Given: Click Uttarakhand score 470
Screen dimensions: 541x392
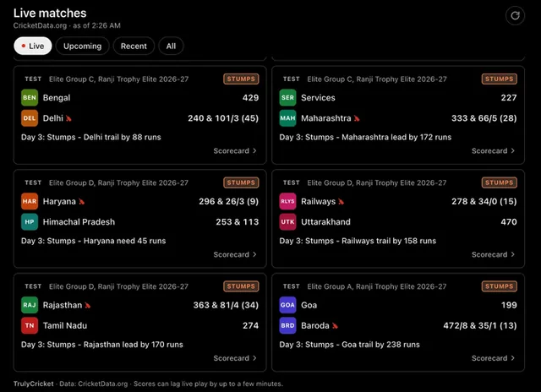Looking at the screenshot, I should point(509,221).
